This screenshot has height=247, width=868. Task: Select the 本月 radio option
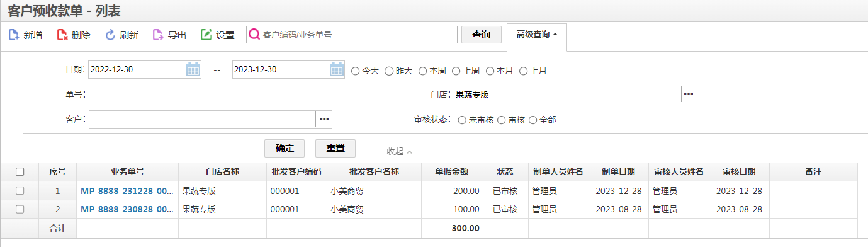click(490, 71)
